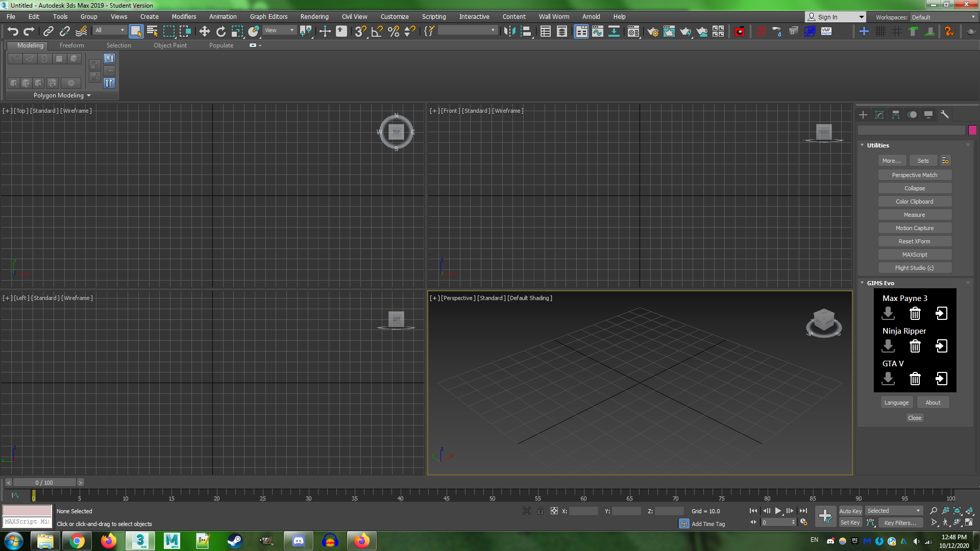Click the Reset XForm utility button
The height and width of the screenshot is (551, 980).
pyautogui.click(x=914, y=241)
